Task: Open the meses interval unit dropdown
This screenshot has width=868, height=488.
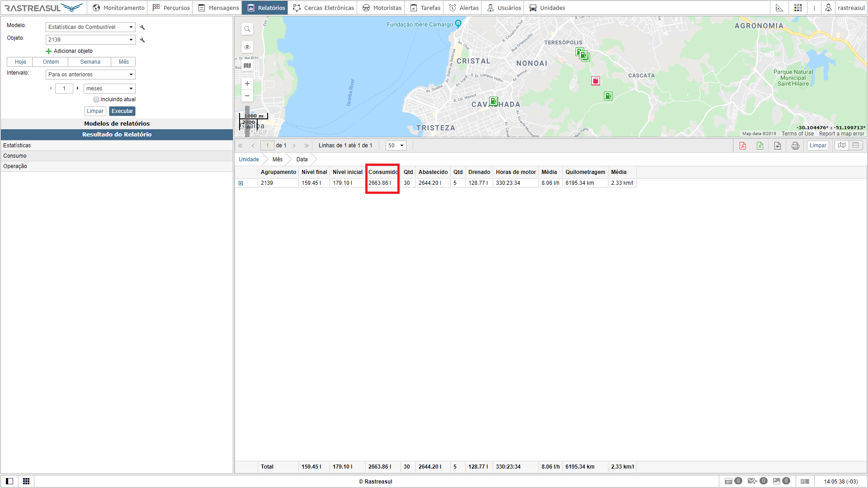Action: [109, 89]
